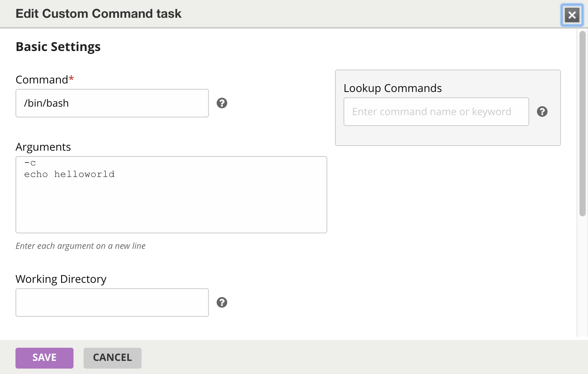Show help for Lookup Commands
Image resolution: width=588 pixels, height=374 pixels.
542,112
